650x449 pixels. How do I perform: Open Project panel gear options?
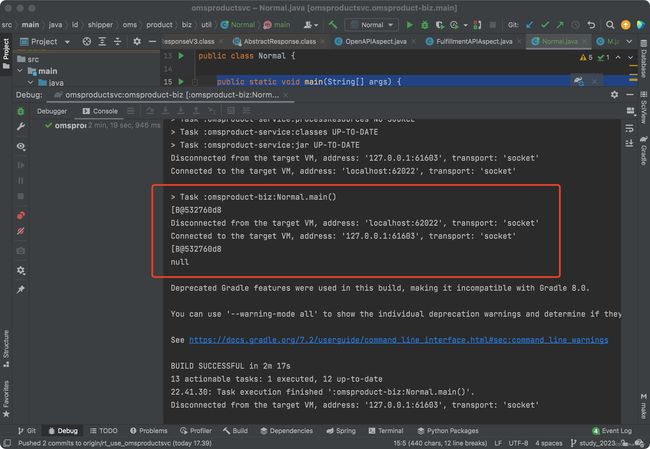pyautogui.click(x=137, y=41)
